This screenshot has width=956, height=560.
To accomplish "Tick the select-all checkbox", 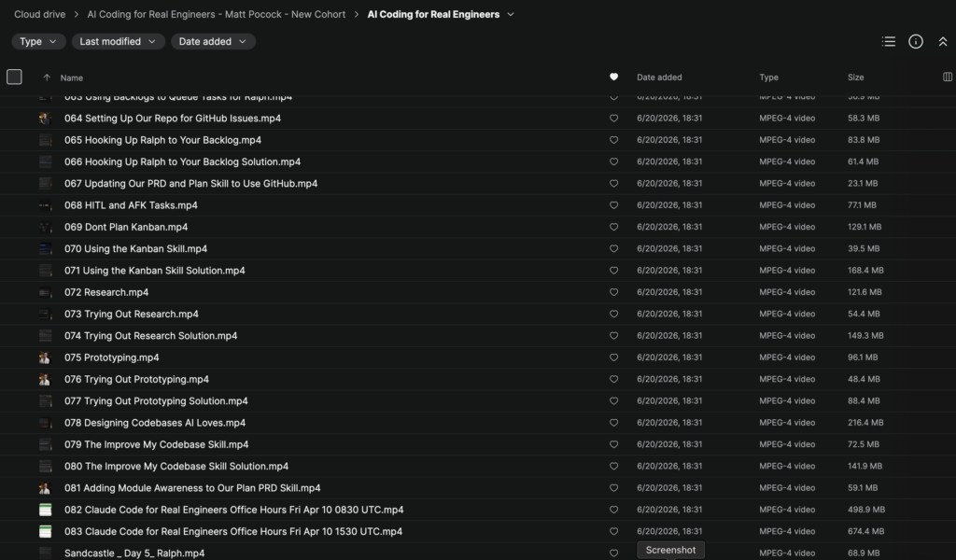I will coord(14,77).
